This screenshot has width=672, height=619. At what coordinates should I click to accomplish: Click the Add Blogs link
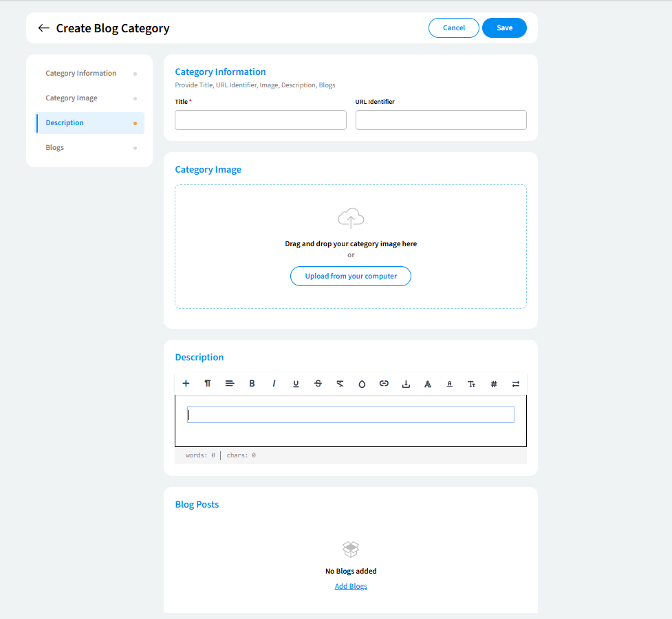tap(351, 587)
